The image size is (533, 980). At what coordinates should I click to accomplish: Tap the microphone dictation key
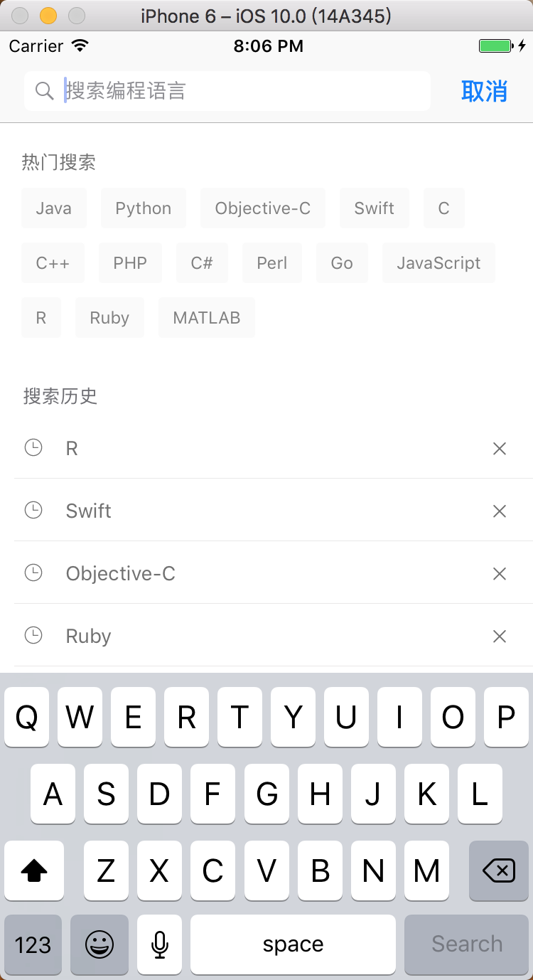point(160,944)
